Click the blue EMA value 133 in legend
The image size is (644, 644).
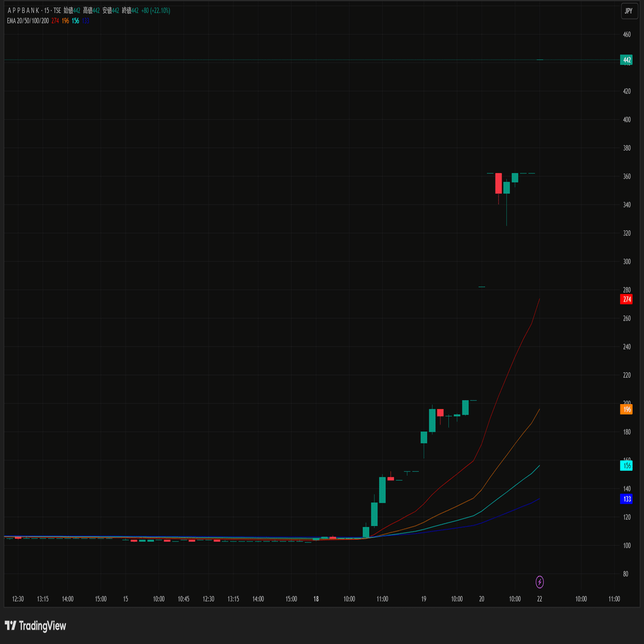[85, 21]
